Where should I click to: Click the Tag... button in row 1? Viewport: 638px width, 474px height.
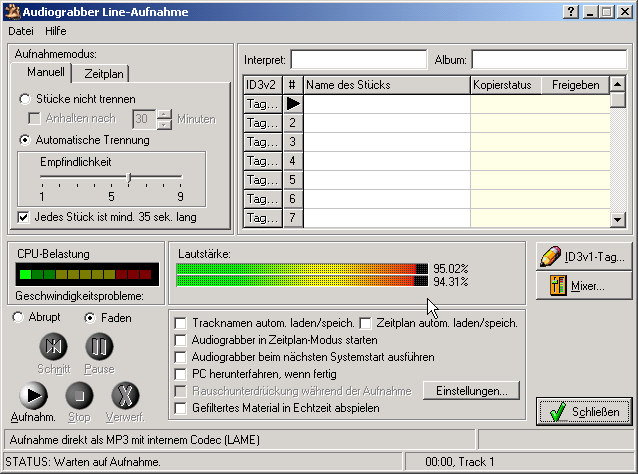[x=263, y=104]
